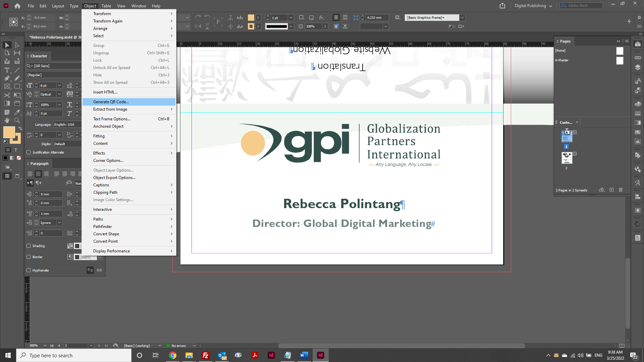Image resolution: width=644 pixels, height=362 pixels.
Task: Open the Window menu
Action: [x=139, y=6]
